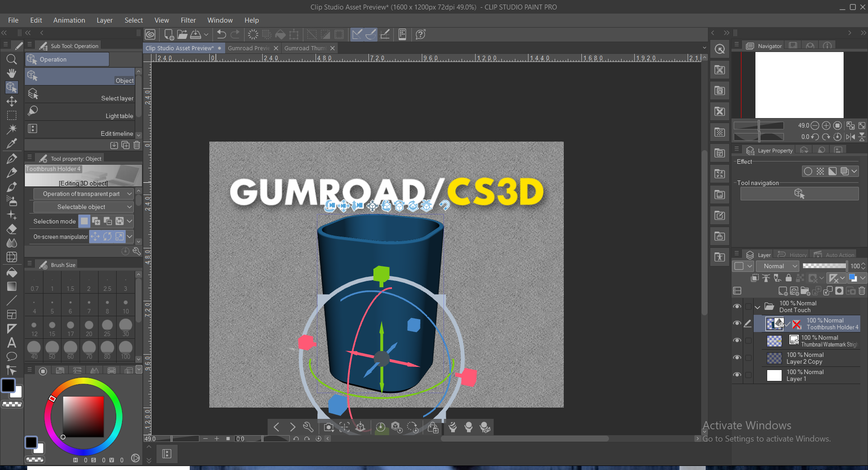Select the Select layer sub tool

tap(80, 94)
